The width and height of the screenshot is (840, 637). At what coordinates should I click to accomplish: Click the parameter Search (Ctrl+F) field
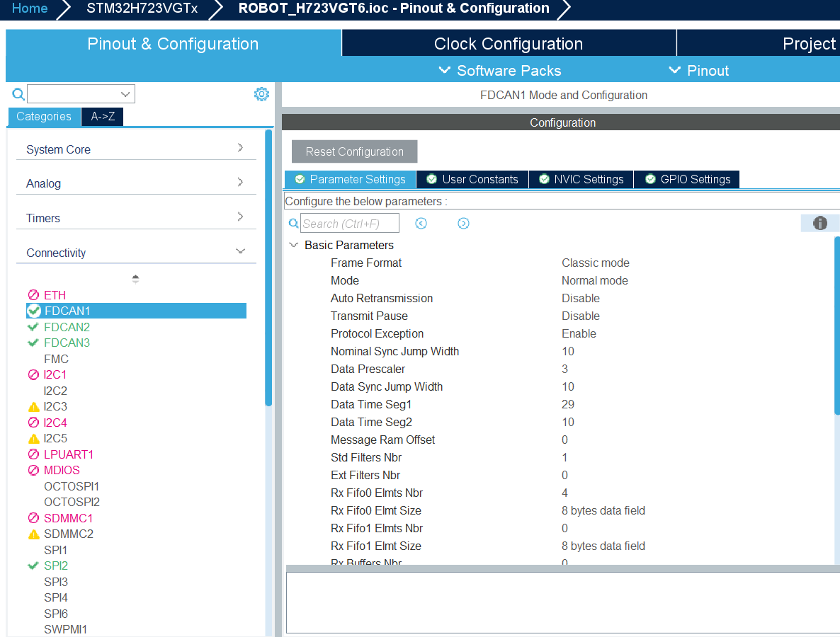(349, 223)
